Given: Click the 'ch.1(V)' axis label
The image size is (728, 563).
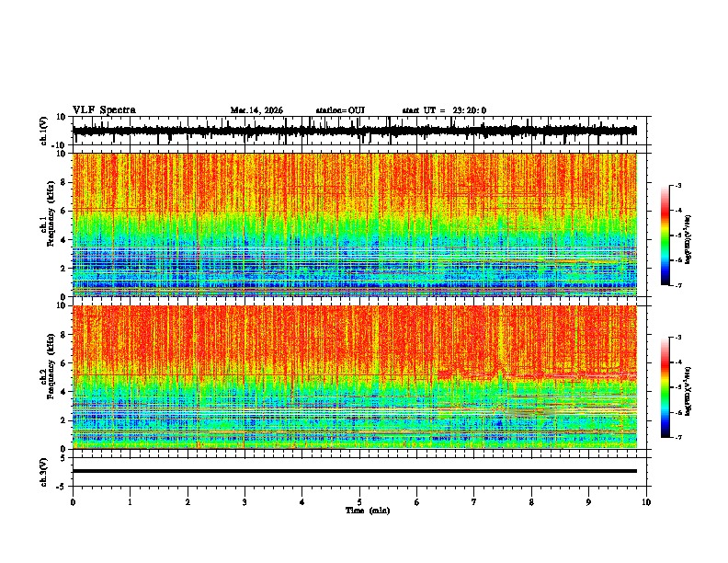Looking at the screenshot, I should (44, 131).
